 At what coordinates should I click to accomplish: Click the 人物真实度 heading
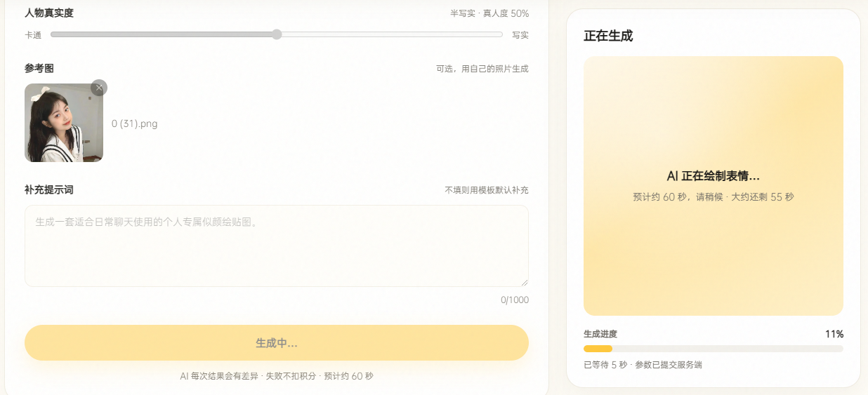tap(49, 13)
